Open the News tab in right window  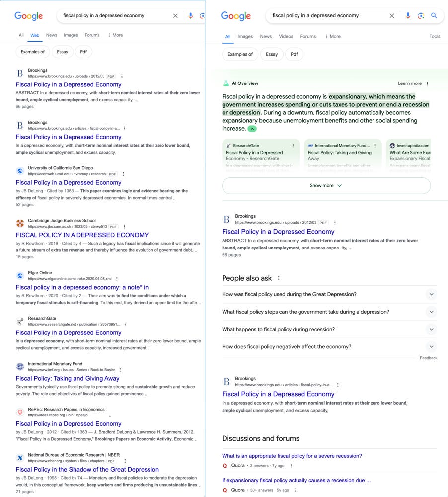[266, 36]
